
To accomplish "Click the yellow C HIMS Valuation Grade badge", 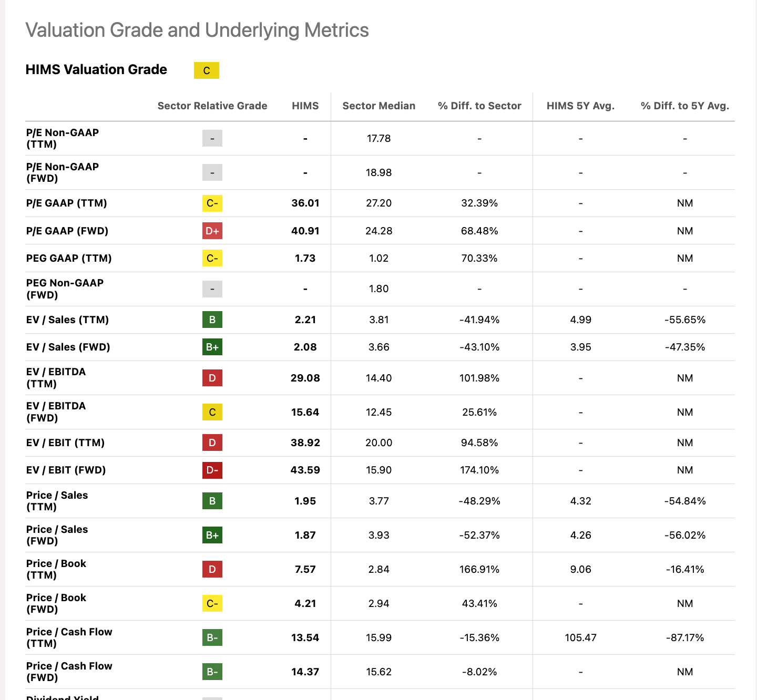I will coord(206,70).
